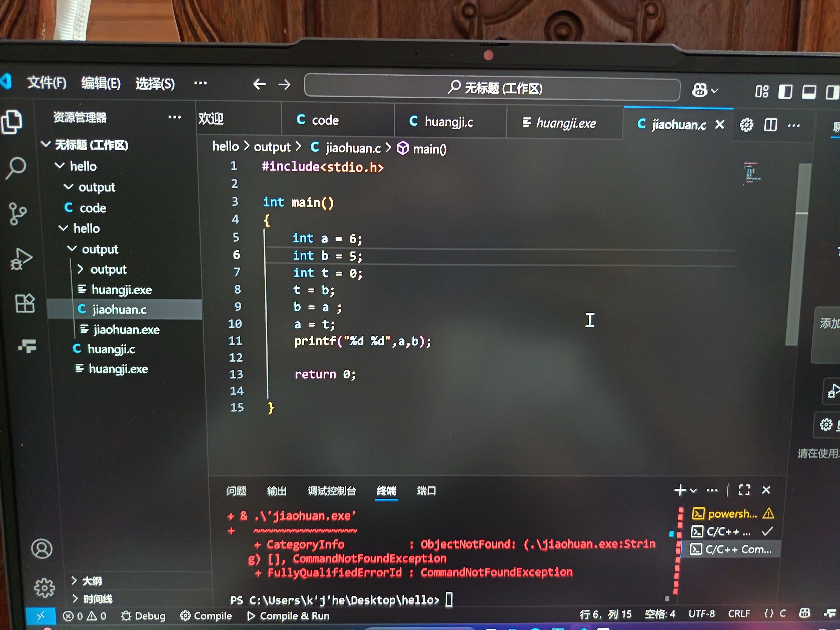Open the Manage gear in activity bar
The height and width of the screenshot is (630, 840).
[45, 587]
